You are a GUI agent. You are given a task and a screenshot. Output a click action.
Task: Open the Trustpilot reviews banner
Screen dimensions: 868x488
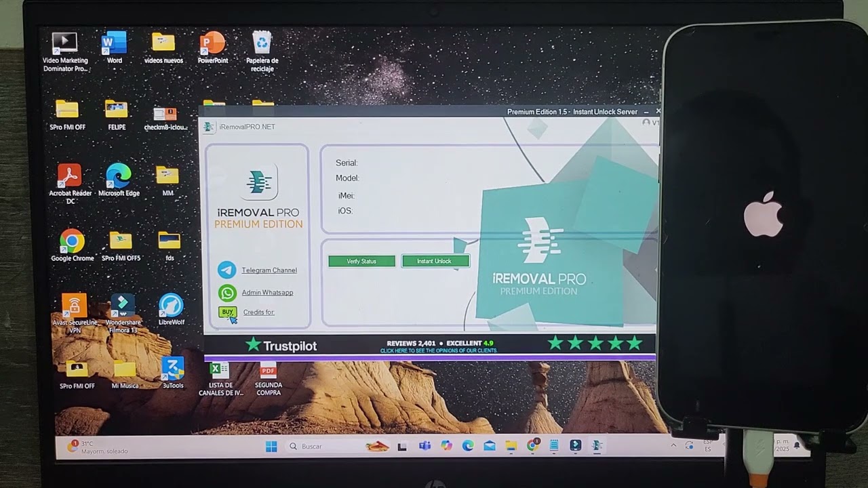430,344
